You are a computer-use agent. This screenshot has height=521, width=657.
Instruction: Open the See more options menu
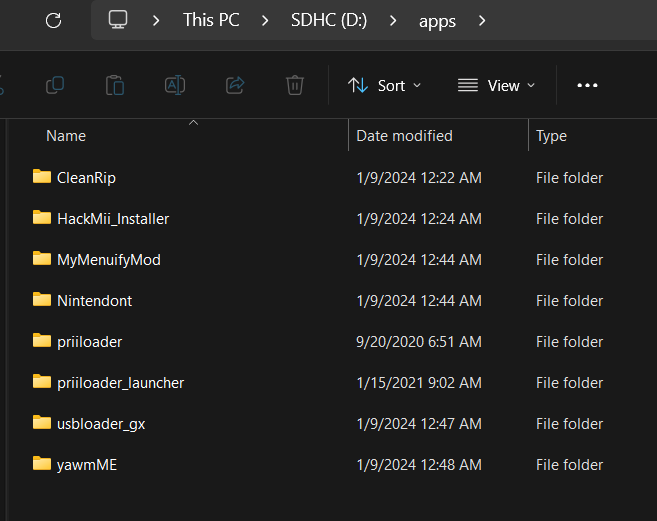coord(587,85)
